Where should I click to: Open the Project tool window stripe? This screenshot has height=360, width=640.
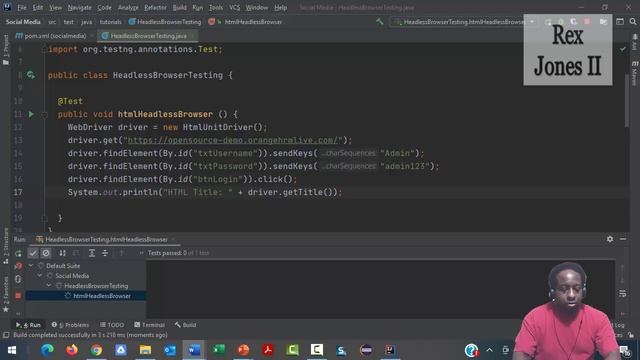[6, 50]
